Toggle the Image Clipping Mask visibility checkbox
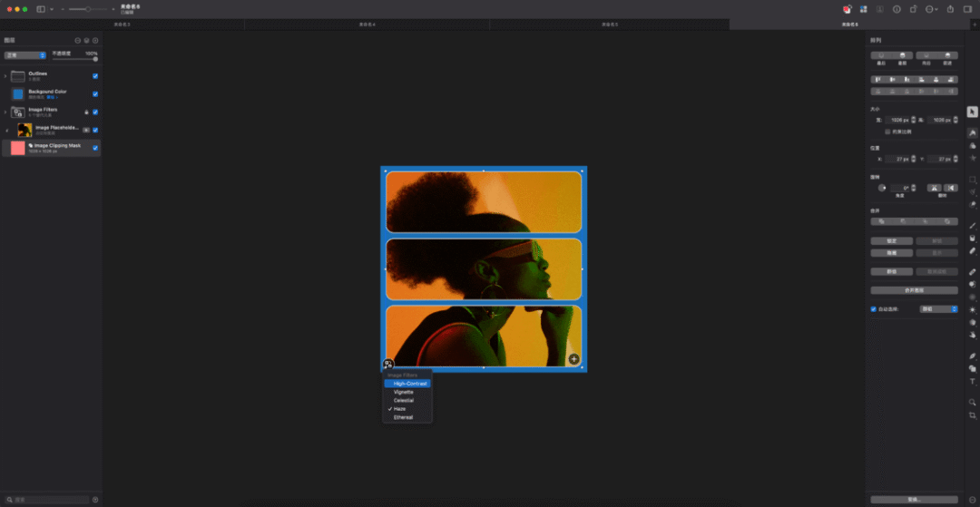This screenshot has width=980, height=507. point(95,148)
